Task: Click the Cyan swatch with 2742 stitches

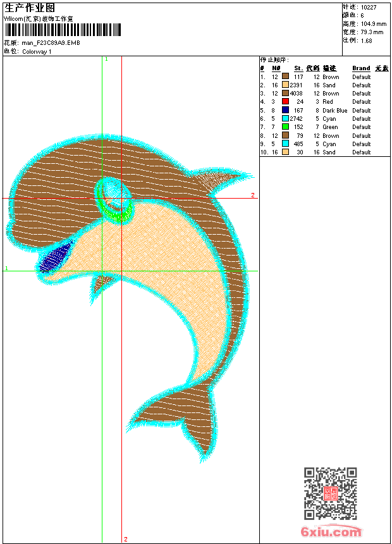Action: tap(286, 118)
